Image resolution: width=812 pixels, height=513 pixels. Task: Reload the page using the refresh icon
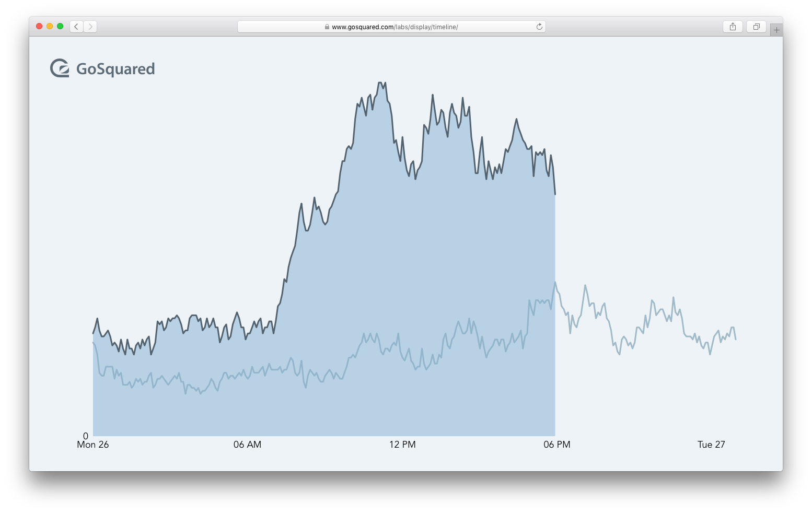tap(539, 27)
